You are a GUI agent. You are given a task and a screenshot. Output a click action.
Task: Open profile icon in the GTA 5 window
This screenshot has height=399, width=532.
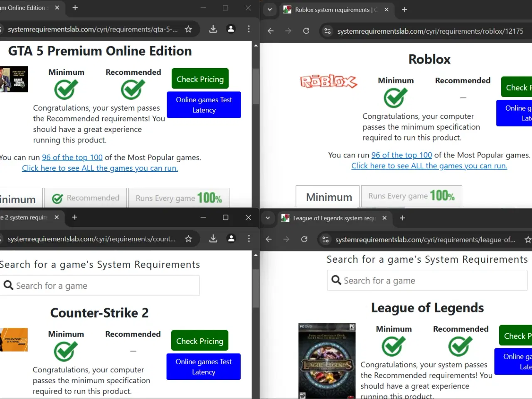tap(231, 29)
